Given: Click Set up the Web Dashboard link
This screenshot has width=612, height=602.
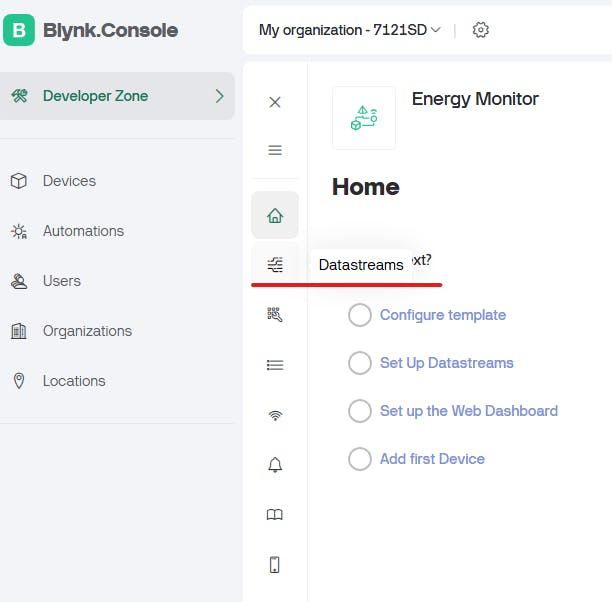Looking at the screenshot, I should point(468,411).
